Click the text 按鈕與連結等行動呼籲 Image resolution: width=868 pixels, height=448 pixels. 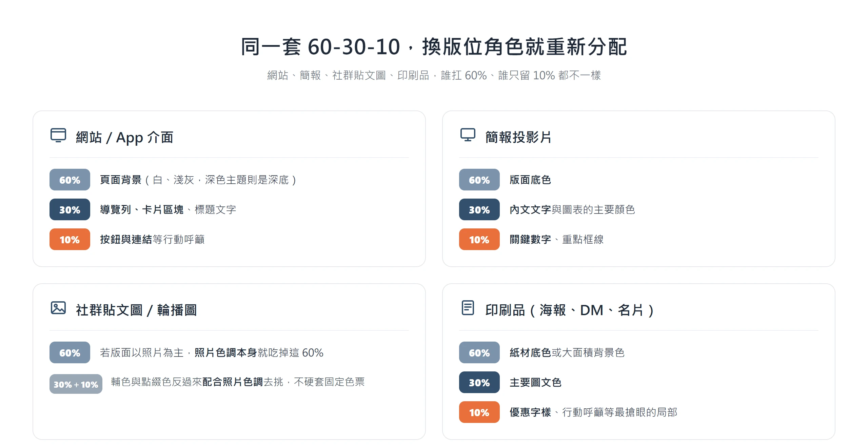tap(152, 239)
